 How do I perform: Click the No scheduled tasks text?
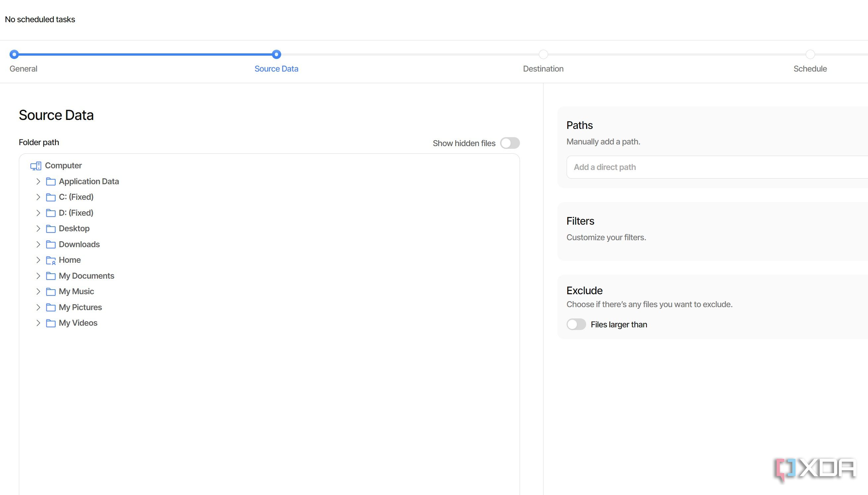click(40, 19)
